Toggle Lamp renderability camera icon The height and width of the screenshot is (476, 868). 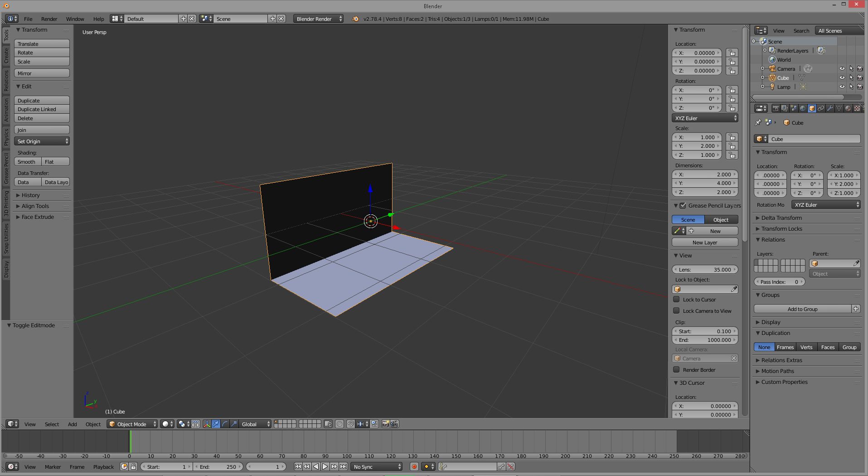point(860,87)
